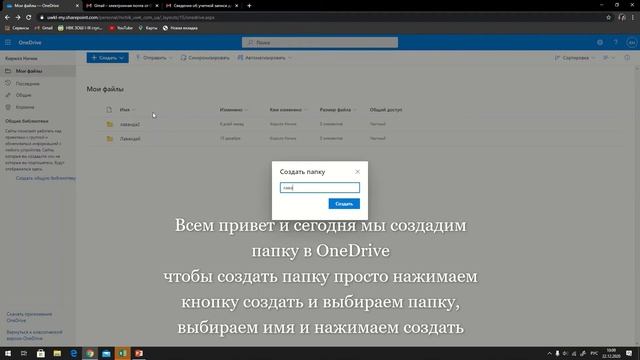Close the Создать папку dialog

[358, 172]
